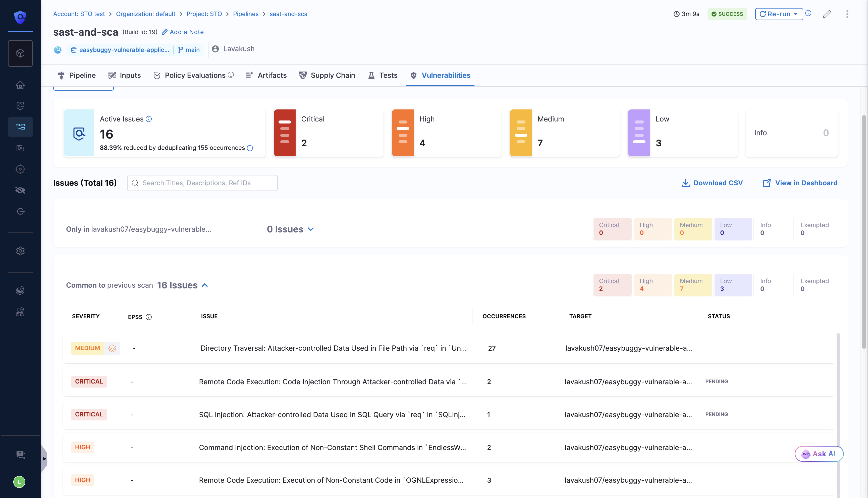
Task: Click the Download CSV link
Action: coord(712,183)
